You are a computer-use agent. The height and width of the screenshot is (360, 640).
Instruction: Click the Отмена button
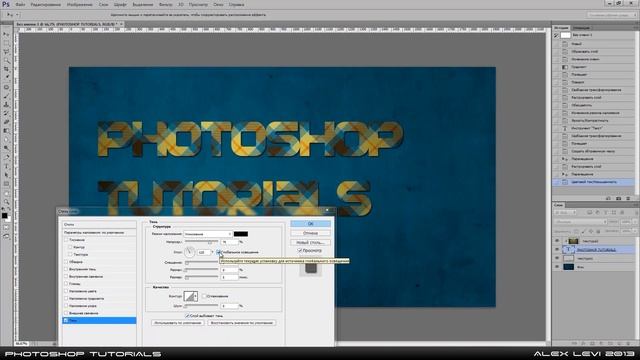[310, 233]
